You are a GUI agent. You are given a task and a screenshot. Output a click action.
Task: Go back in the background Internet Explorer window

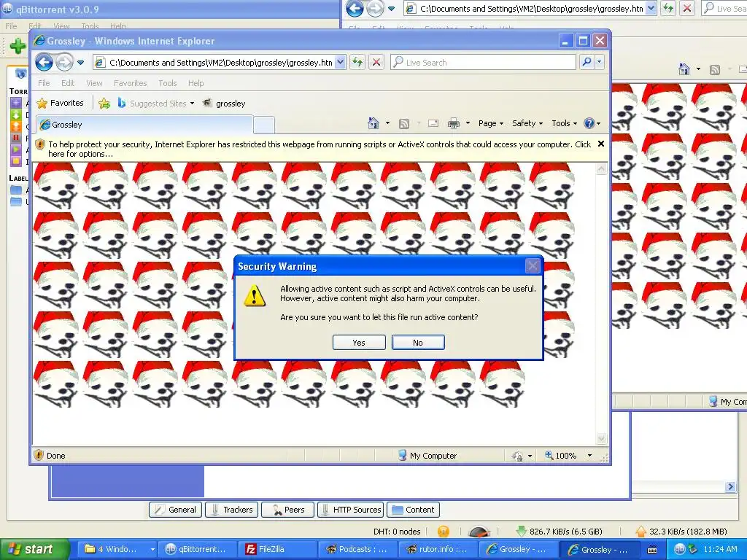[x=355, y=8]
